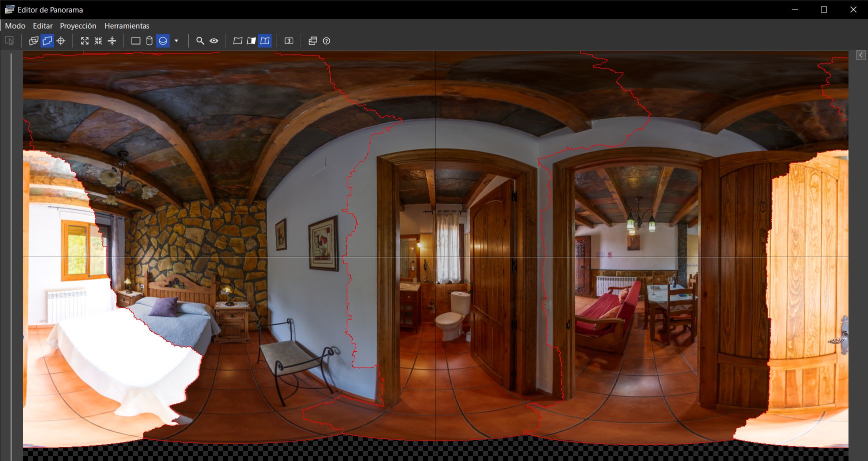Expand the side panel with the chevron arrow
Image resolution: width=868 pixels, height=461 pixels.
click(861, 55)
